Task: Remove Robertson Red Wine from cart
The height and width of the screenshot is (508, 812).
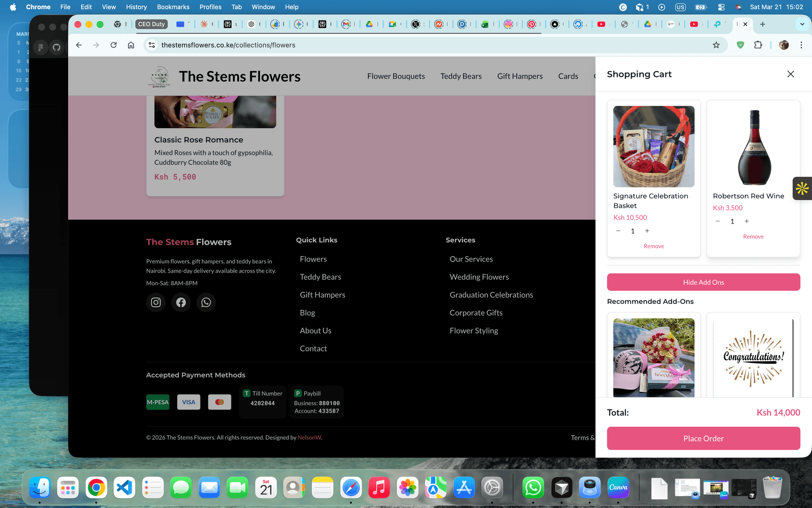Action: pyautogui.click(x=753, y=236)
